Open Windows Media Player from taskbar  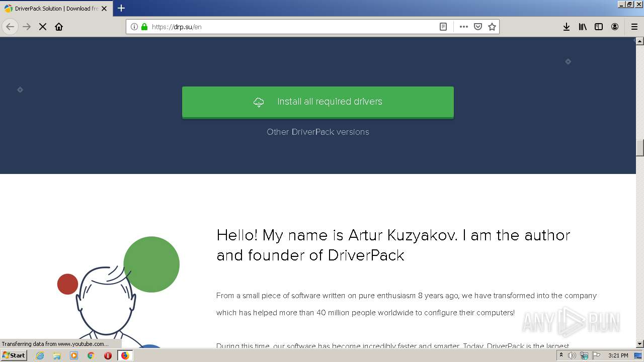click(74, 355)
